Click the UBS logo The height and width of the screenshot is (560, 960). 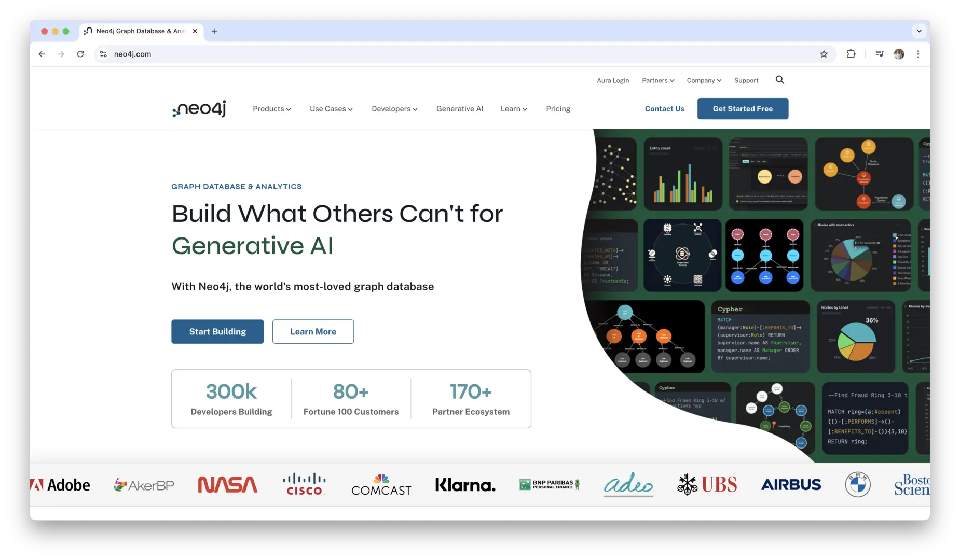point(707,484)
